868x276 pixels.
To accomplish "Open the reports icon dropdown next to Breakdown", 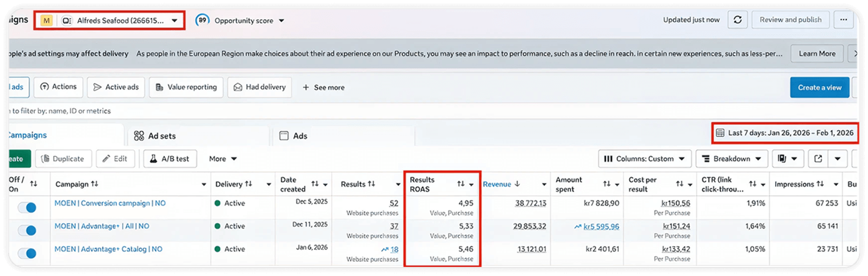I will [788, 159].
